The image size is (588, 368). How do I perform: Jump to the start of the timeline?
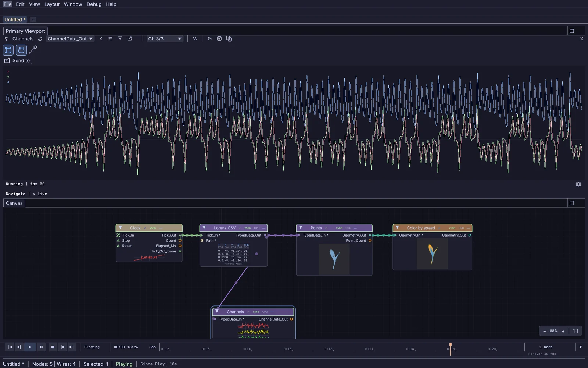click(10, 347)
